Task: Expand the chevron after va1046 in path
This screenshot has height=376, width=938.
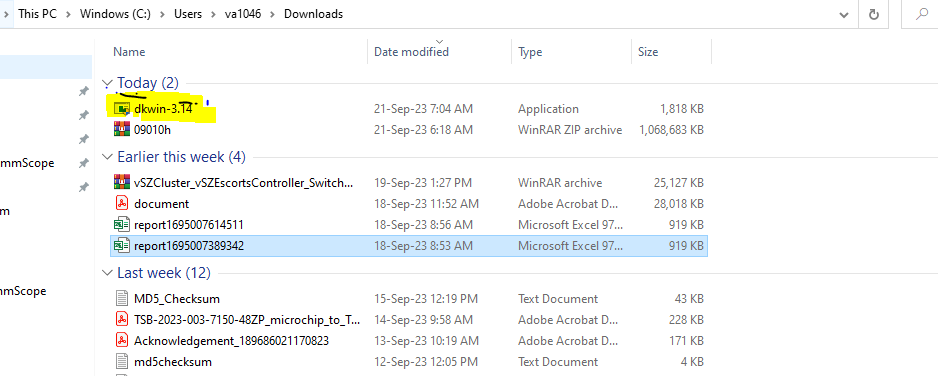Action: (272, 14)
